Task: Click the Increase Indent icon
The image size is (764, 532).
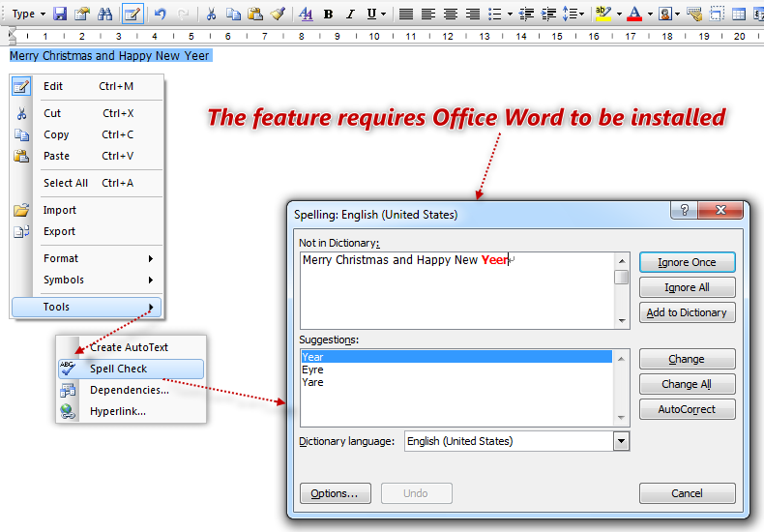Action: tap(548, 14)
